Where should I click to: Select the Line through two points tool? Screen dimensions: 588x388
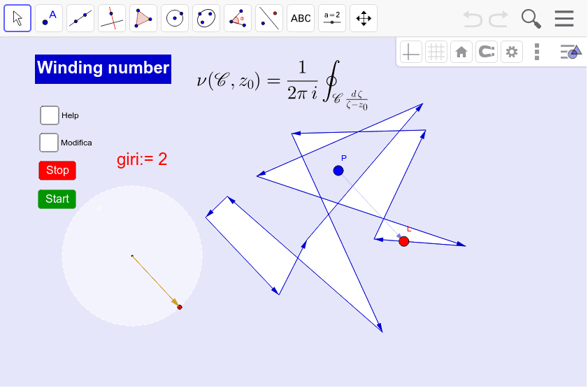click(x=80, y=18)
